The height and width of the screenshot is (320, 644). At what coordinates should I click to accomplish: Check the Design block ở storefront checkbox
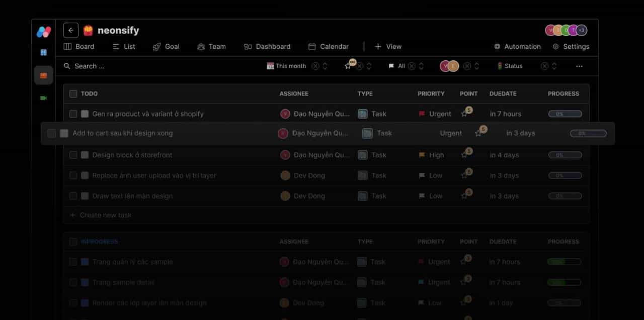coord(73,155)
